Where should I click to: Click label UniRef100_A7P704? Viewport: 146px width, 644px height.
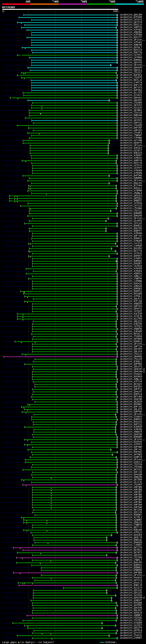coord(131,382)
